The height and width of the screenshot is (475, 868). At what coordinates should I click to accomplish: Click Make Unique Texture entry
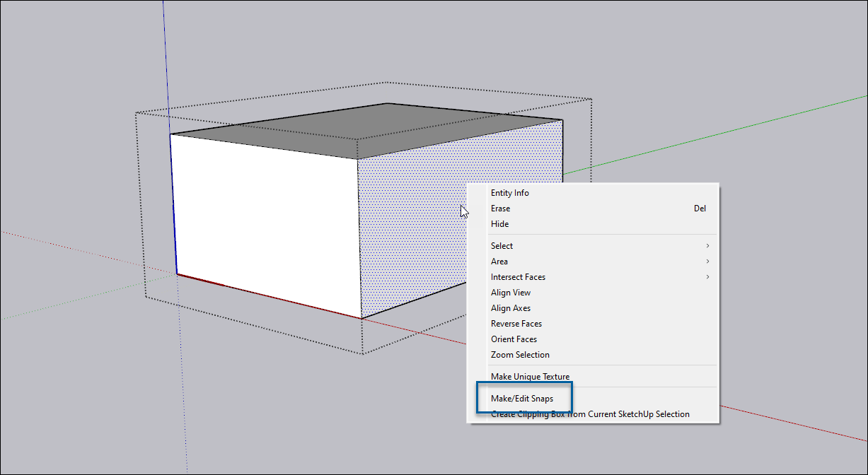[x=593, y=377]
